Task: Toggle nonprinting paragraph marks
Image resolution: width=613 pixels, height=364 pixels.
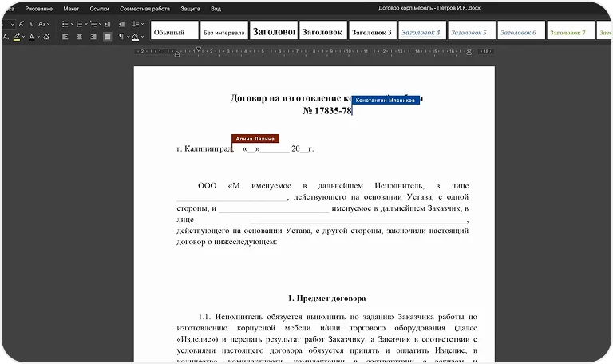Action: click(121, 36)
